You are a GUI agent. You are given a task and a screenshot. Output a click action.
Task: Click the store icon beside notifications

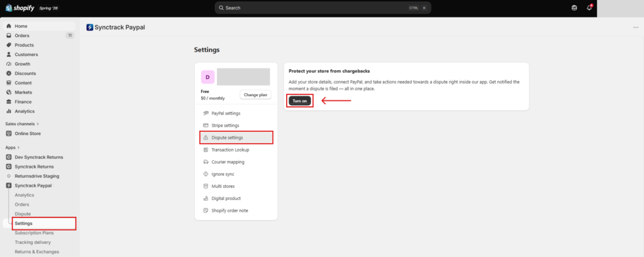pyautogui.click(x=574, y=8)
